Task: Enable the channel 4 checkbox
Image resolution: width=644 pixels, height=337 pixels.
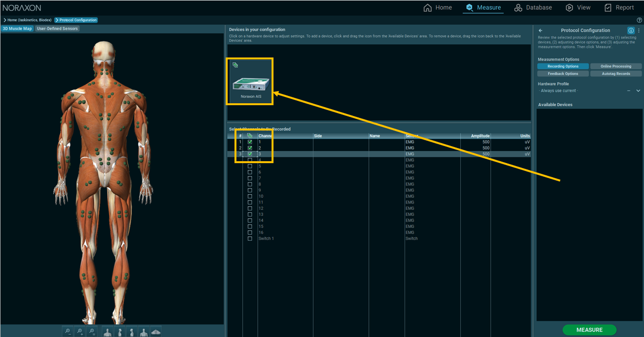Action: pyautogui.click(x=250, y=160)
